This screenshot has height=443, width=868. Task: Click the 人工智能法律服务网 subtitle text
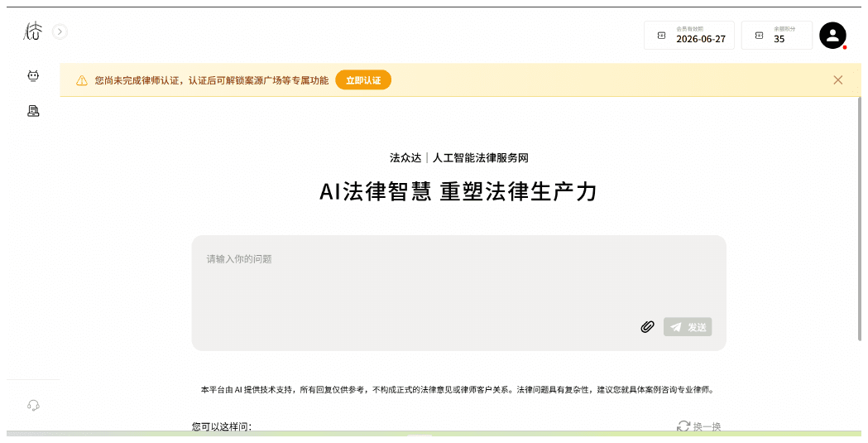tap(481, 158)
